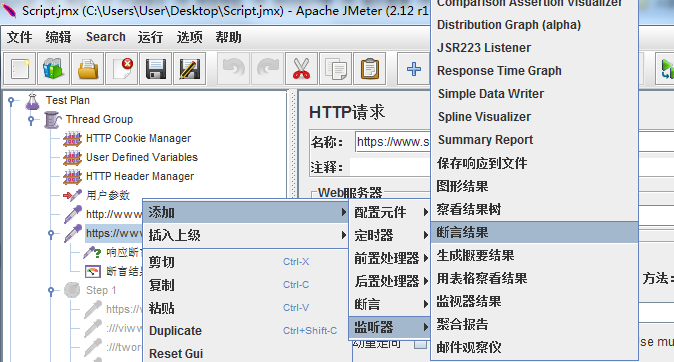
Task: Expand the 添加 submenu
Action: 245,212
